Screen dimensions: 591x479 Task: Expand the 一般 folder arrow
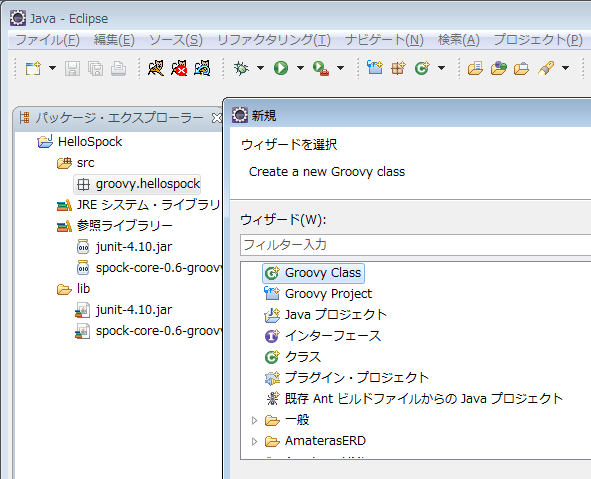coord(254,420)
